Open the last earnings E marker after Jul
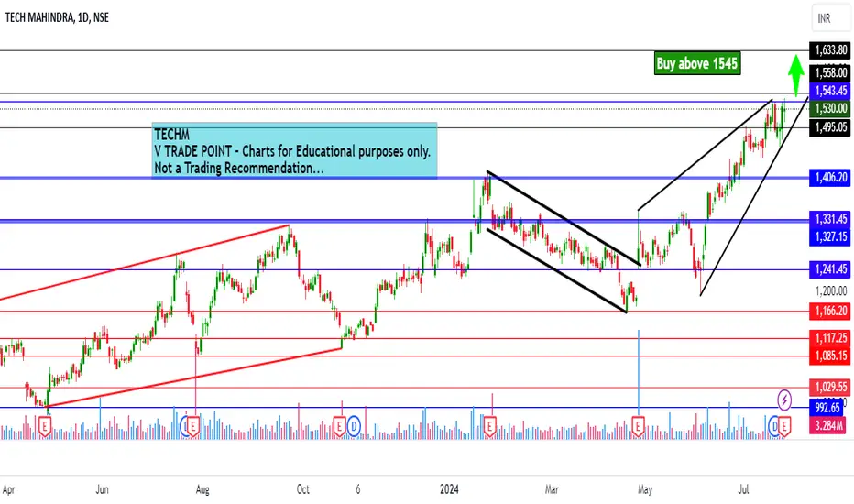The height and width of the screenshot is (504, 854). [784, 426]
